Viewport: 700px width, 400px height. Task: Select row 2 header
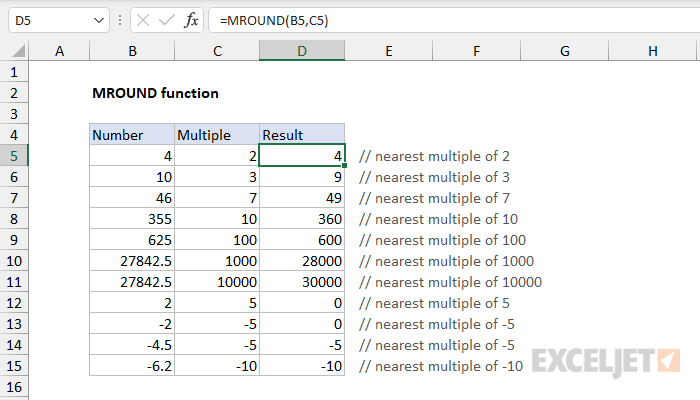tap(14, 93)
